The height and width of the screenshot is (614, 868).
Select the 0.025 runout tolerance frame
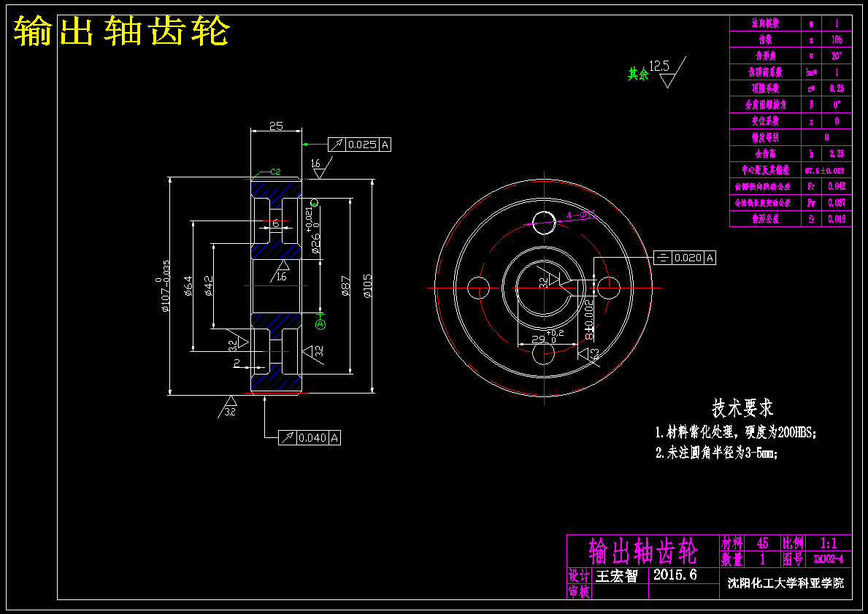(359, 145)
